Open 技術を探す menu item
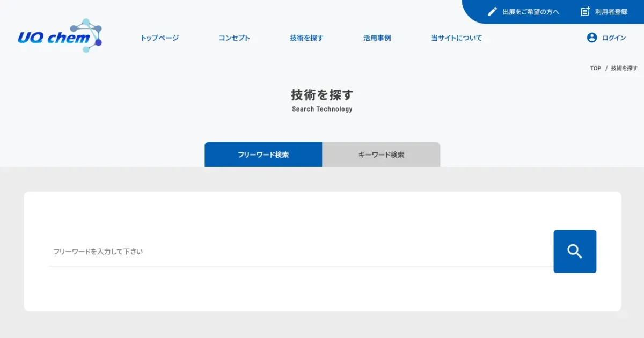The width and height of the screenshot is (644, 338). click(x=306, y=38)
